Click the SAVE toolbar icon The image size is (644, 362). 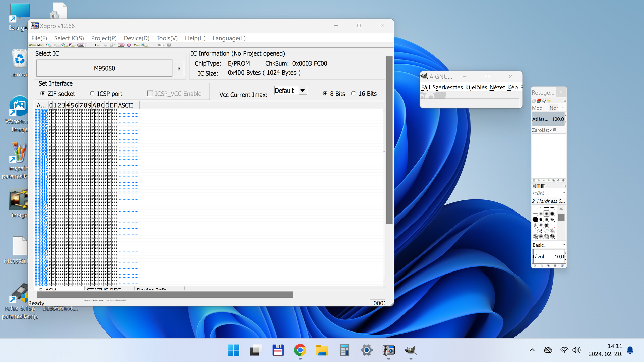40,45
